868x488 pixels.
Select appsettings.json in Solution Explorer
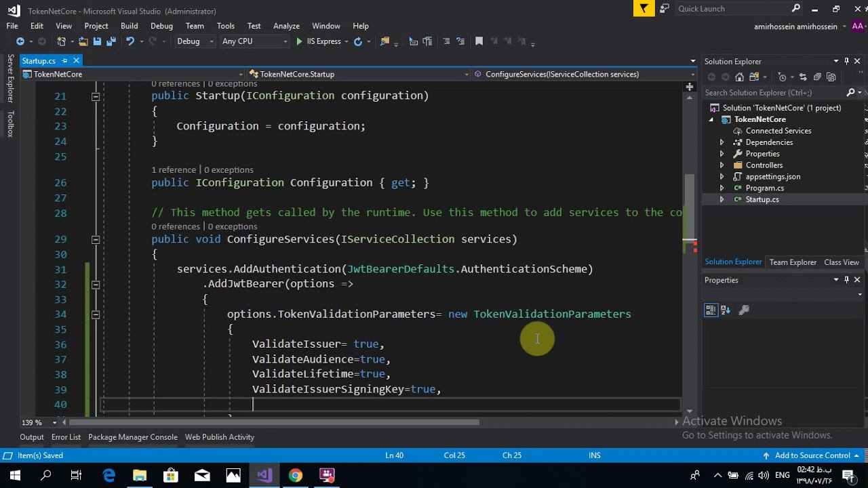tap(773, 177)
